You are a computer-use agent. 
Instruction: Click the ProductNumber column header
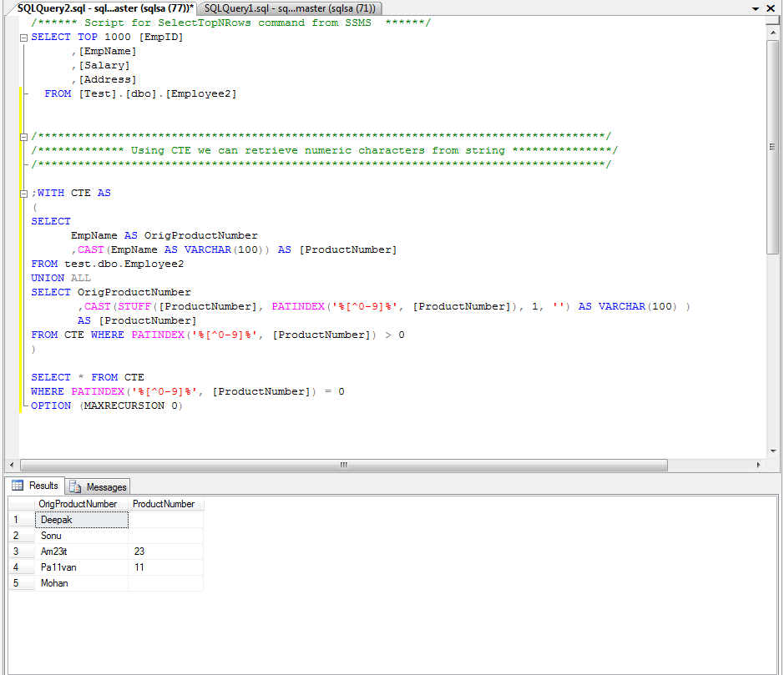coord(165,504)
